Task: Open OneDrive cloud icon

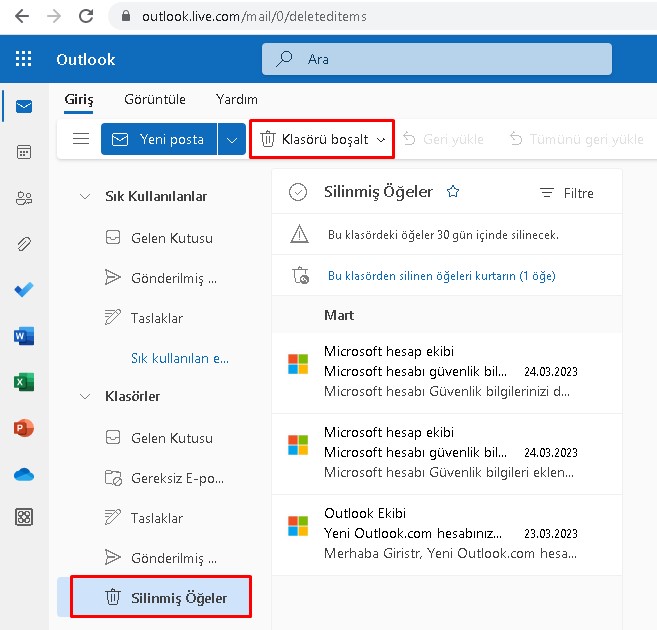Action: [24, 474]
